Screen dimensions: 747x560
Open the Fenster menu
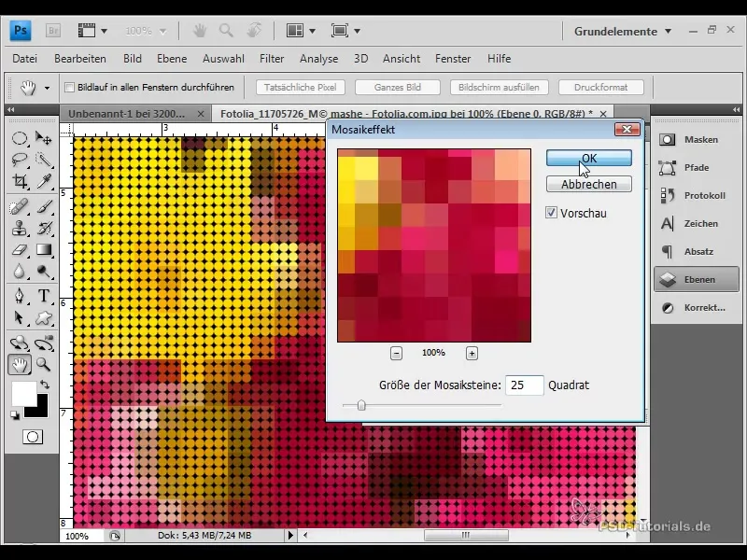point(453,59)
